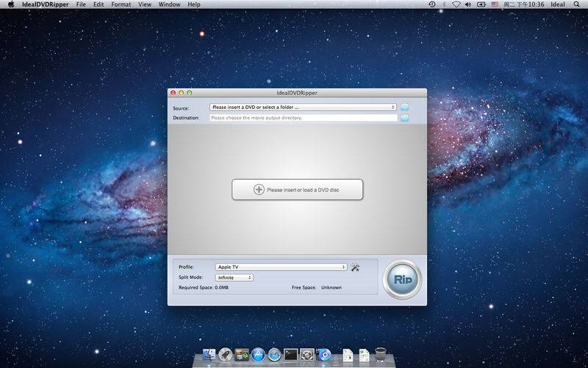
Task: Open the Dock icon next to Terminal
Action: point(307,355)
